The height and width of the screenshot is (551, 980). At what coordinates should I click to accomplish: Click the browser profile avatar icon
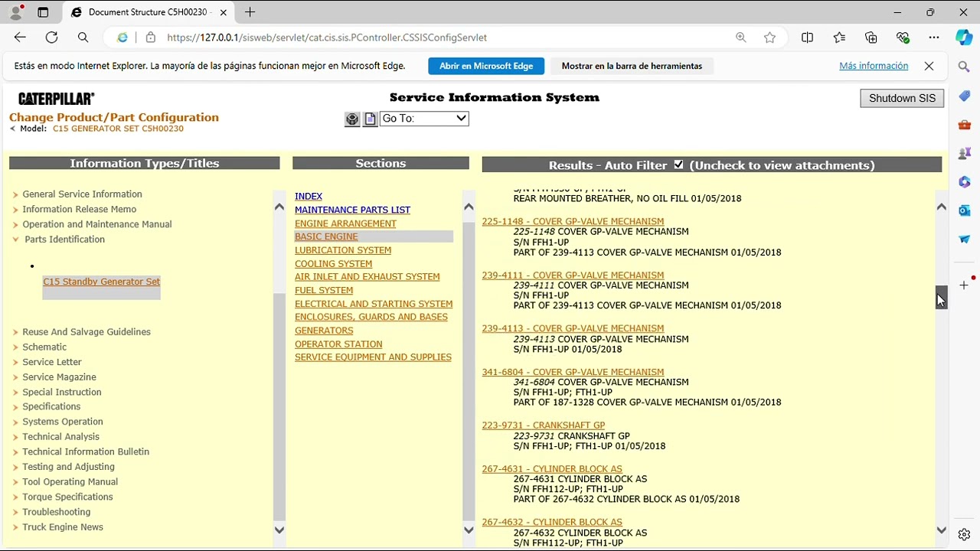pyautogui.click(x=16, y=12)
